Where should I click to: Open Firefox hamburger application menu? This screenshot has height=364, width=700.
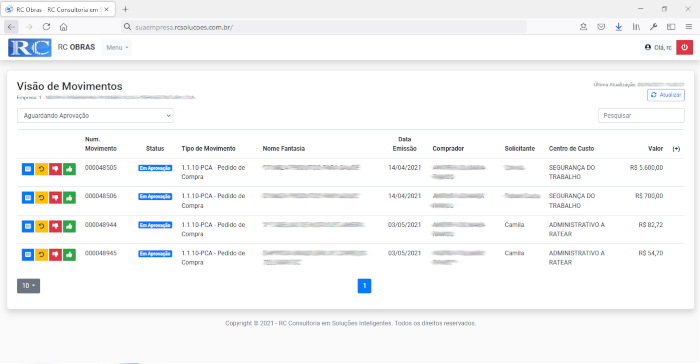coord(689,27)
